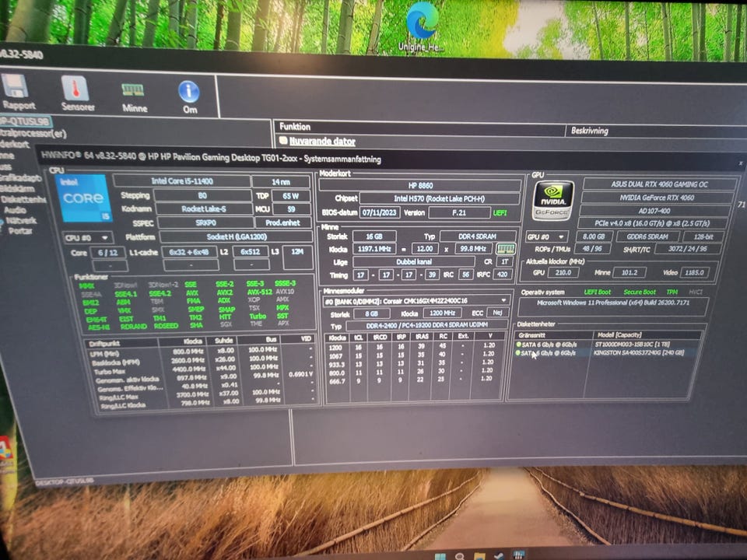Click the Nuvarande dator link
Screen dimensions: 747x560
(321, 142)
